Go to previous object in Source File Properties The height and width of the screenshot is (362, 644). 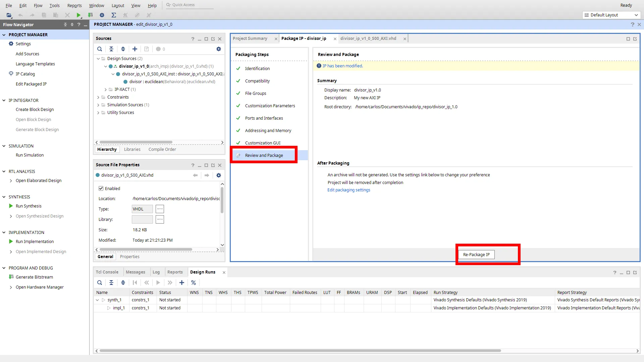click(x=195, y=175)
